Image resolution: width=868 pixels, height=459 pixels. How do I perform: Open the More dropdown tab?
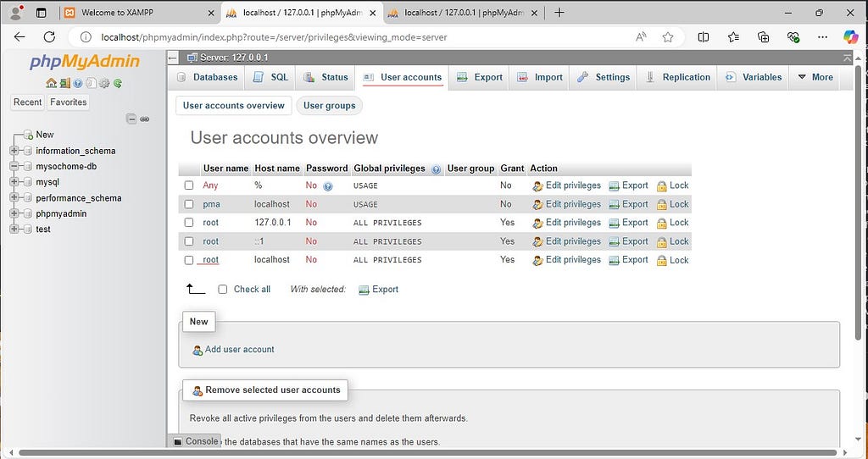click(x=815, y=77)
